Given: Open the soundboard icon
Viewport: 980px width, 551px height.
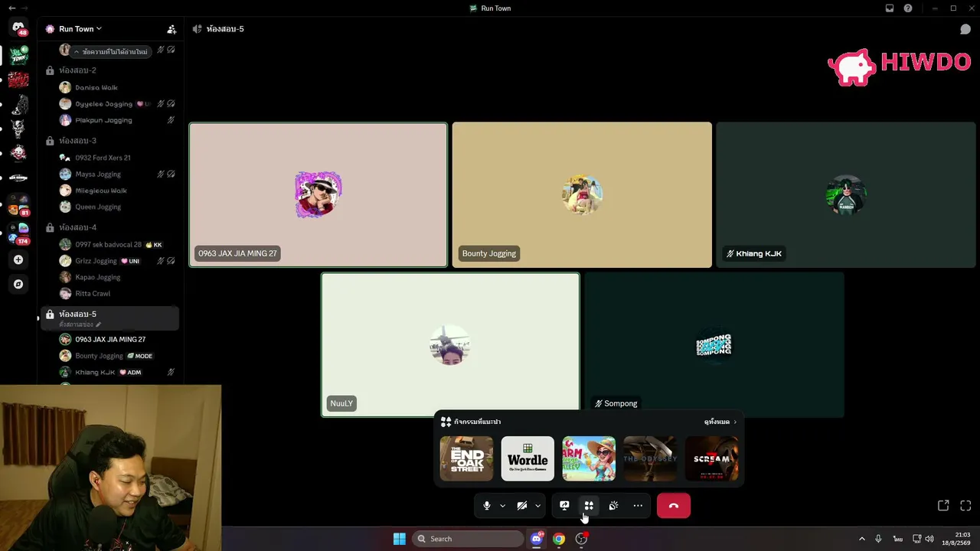Looking at the screenshot, I should click(x=613, y=506).
